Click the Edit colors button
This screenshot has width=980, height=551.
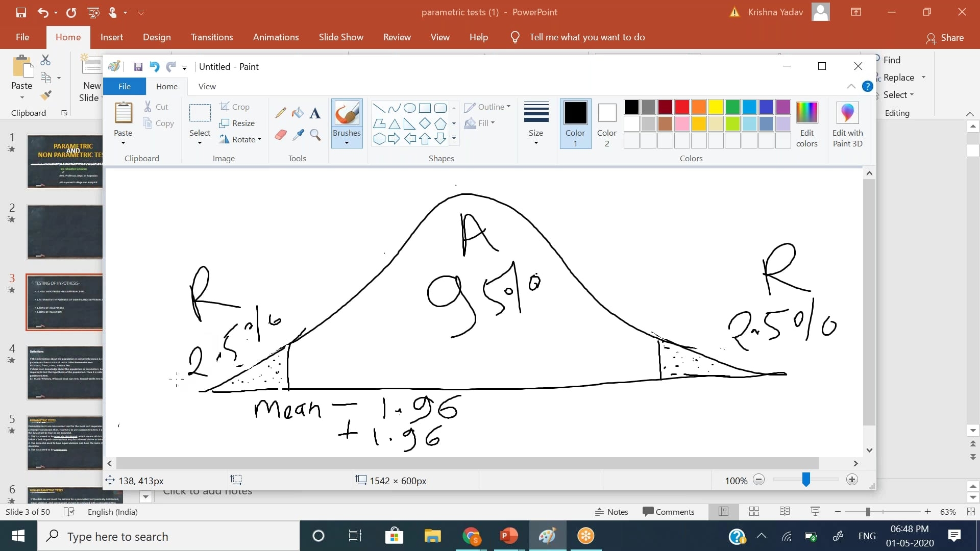[806, 124]
